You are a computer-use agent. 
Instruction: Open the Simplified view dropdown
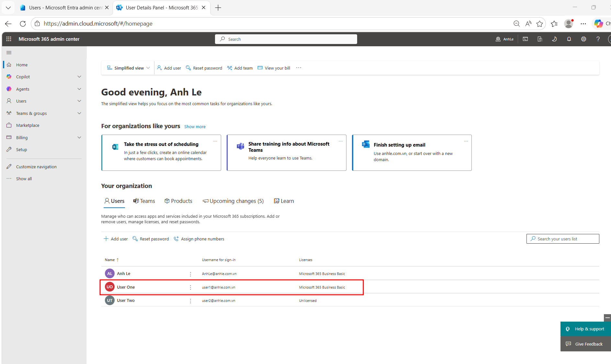pos(129,68)
